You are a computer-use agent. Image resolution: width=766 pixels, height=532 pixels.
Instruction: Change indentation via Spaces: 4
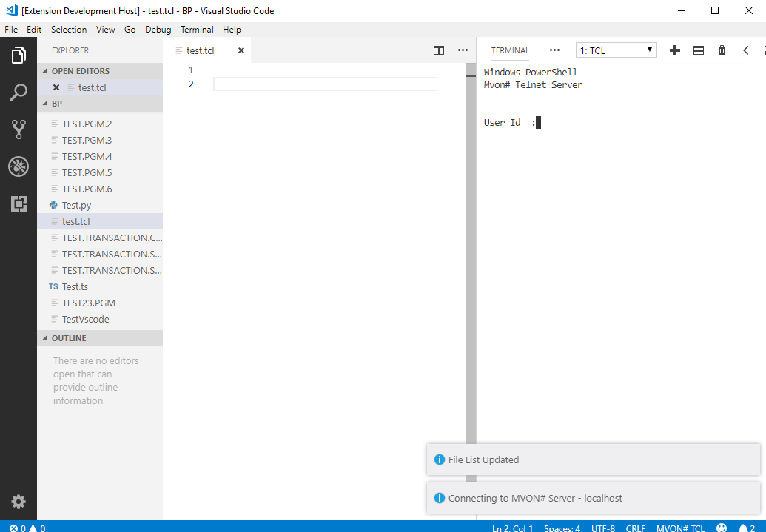[562, 528]
